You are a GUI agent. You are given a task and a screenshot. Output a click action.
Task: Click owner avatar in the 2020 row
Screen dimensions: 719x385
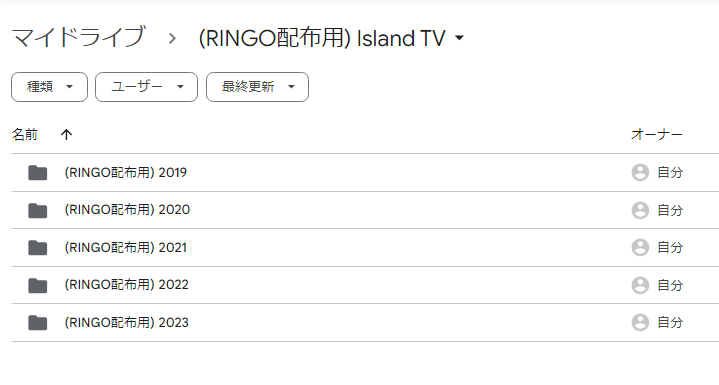click(x=640, y=210)
